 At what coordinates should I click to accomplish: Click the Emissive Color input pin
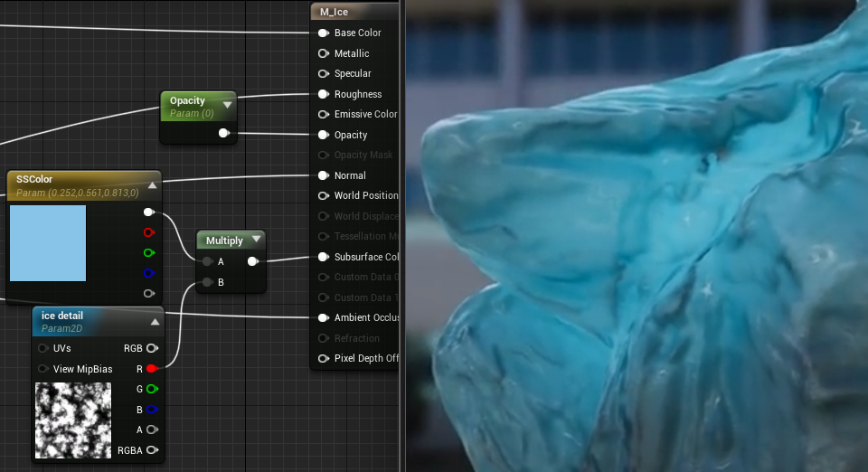point(324,115)
